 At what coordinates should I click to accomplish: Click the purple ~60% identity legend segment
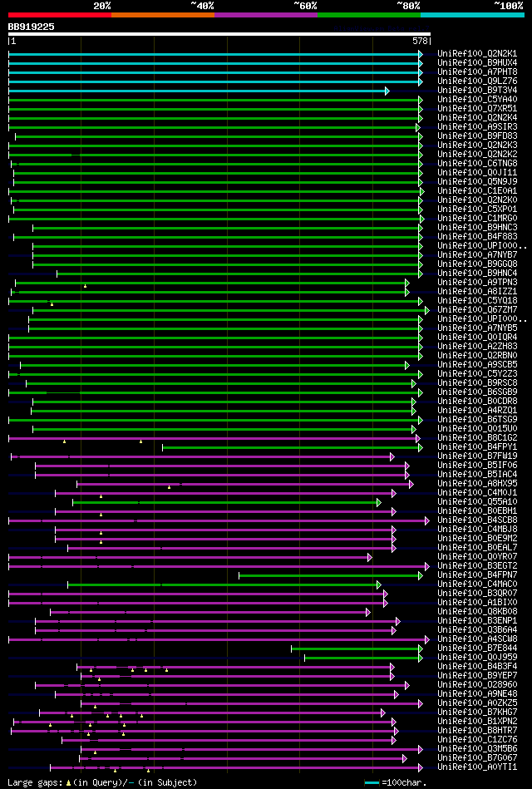click(266, 15)
